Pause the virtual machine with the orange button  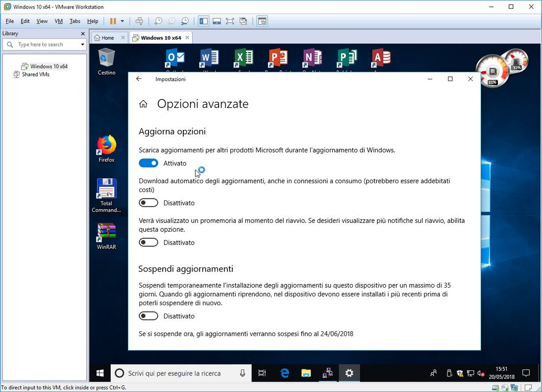113,21
